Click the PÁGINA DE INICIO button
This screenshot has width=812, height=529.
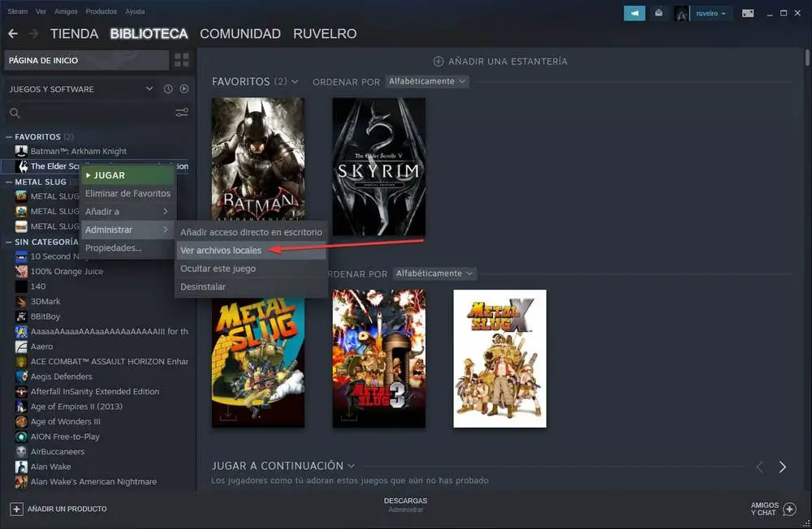pyautogui.click(x=87, y=60)
